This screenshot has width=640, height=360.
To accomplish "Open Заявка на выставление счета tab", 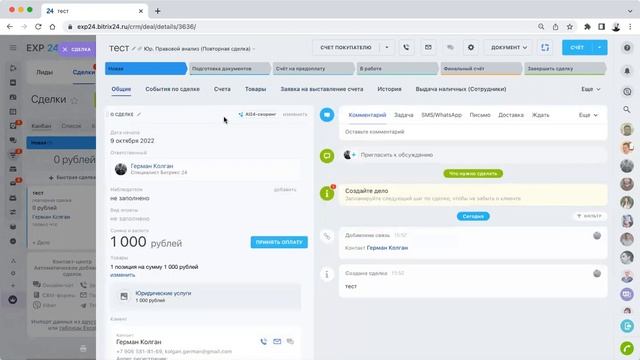I will click(322, 89).
